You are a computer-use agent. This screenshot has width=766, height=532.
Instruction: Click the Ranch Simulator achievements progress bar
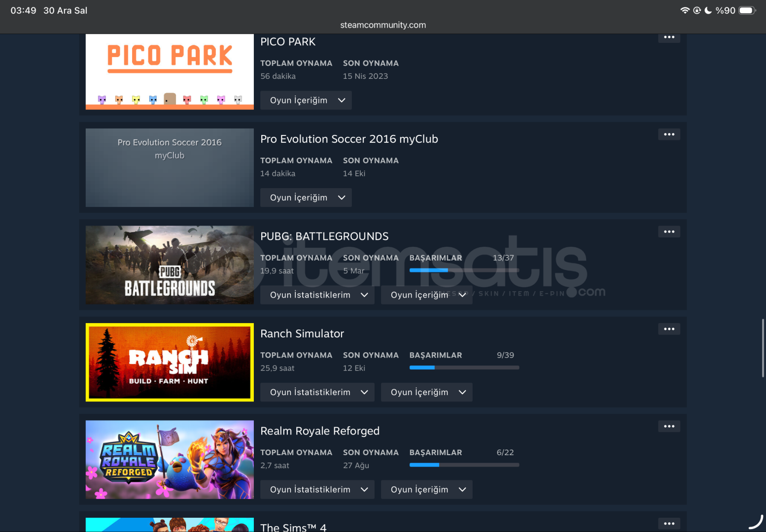(x=464, y=367)
